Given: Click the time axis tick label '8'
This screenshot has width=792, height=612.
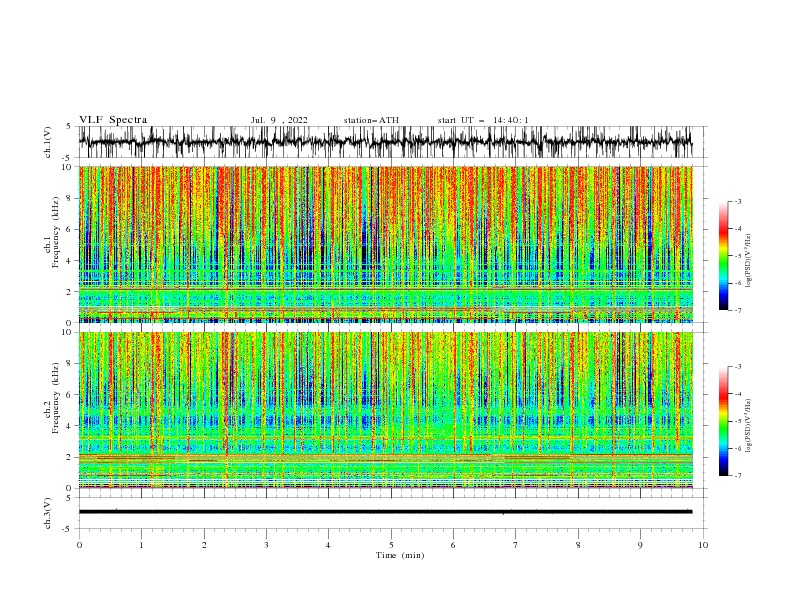Looking at the screenshot, I should [x=578, y=545].
